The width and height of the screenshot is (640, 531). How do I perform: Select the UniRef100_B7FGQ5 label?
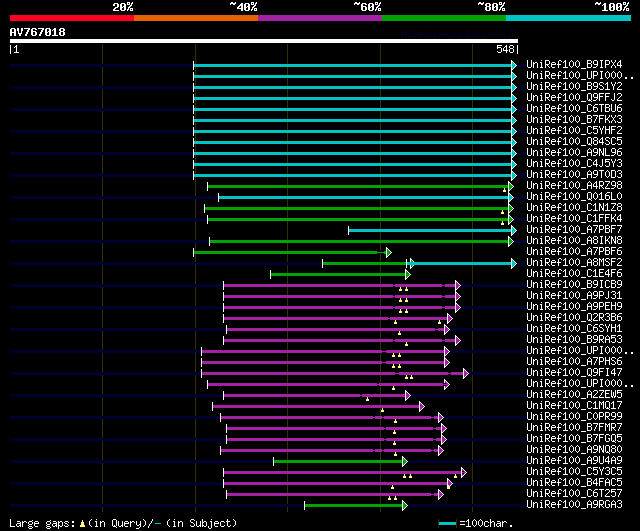[574, 439]
